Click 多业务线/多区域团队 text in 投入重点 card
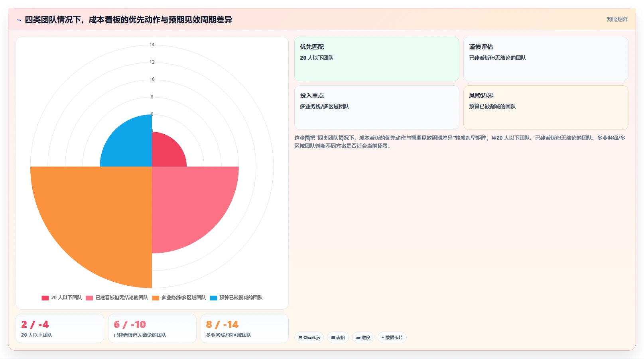The height and width of the screenshot is (359, 644). 324,106
